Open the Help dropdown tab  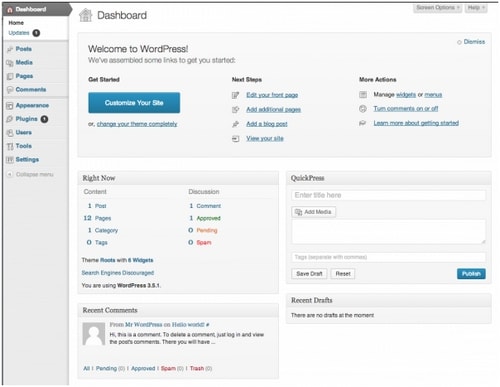pos(475,8)
